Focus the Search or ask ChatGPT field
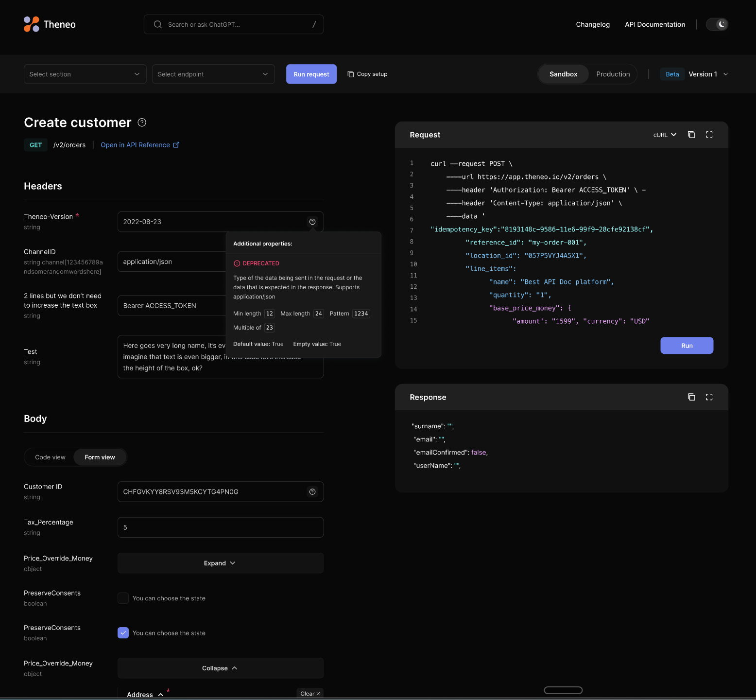This screenshot has width=756, height=700. pyautogui.click(x=234, y=24)
